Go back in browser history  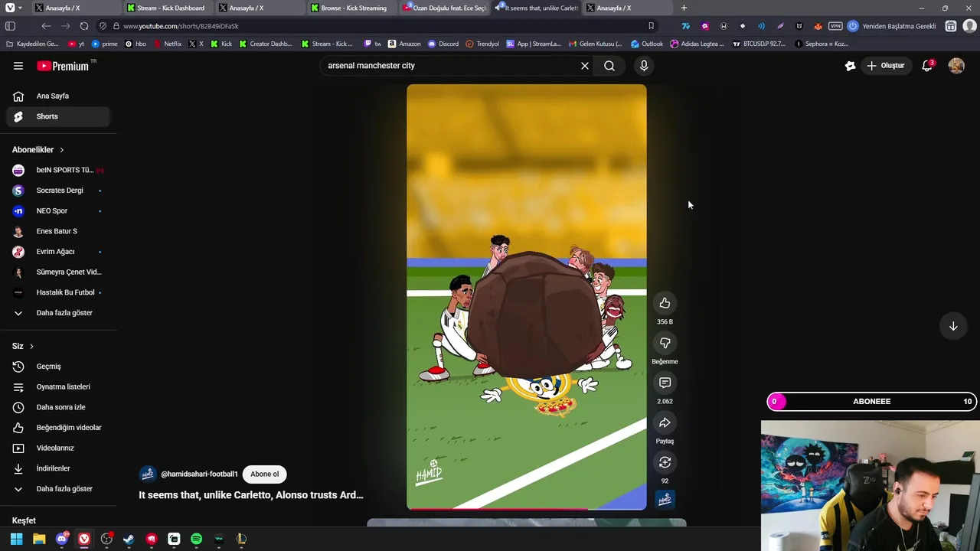tap(46, 26)
